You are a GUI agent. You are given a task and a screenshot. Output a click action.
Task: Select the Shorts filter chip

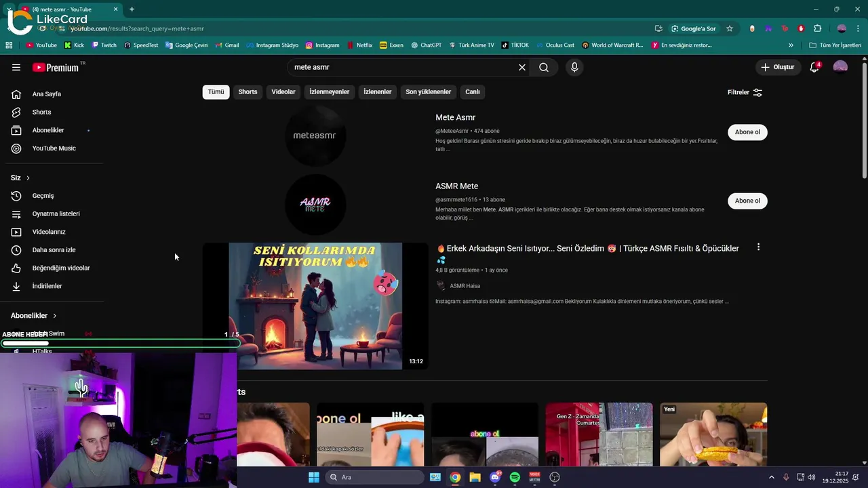pyautogui.click(x=248, y=91)
